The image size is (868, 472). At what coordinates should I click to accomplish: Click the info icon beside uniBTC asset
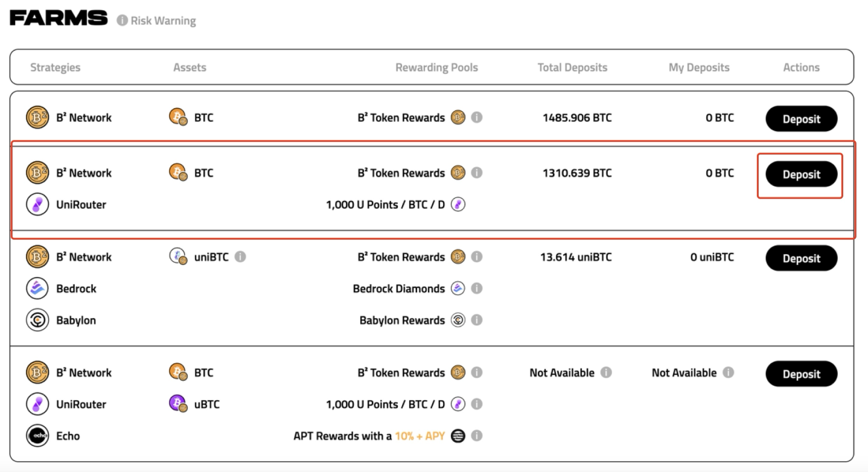click(240, 257)
